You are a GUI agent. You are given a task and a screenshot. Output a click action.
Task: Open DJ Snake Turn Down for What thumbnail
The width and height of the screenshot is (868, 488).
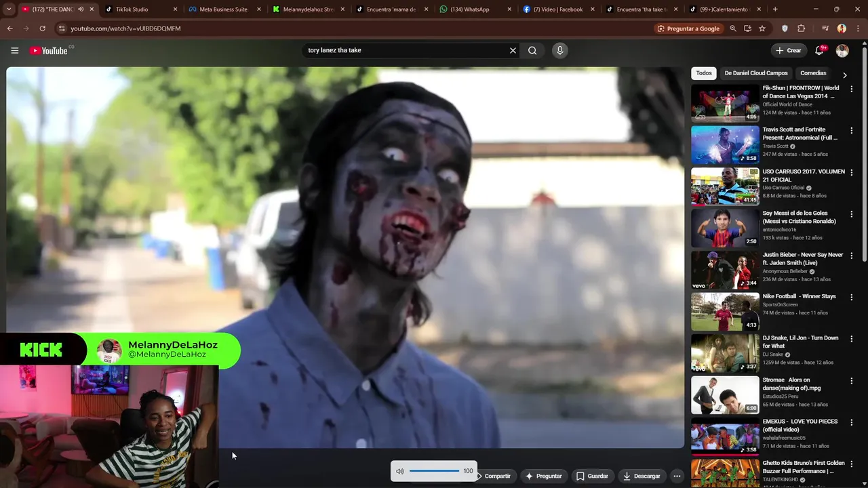(x=725, y=353)
